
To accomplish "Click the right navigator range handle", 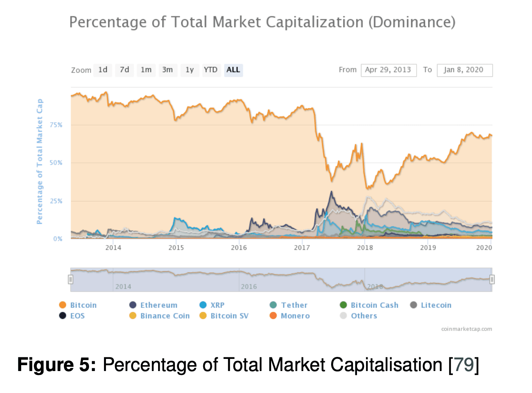I will 492,279.
